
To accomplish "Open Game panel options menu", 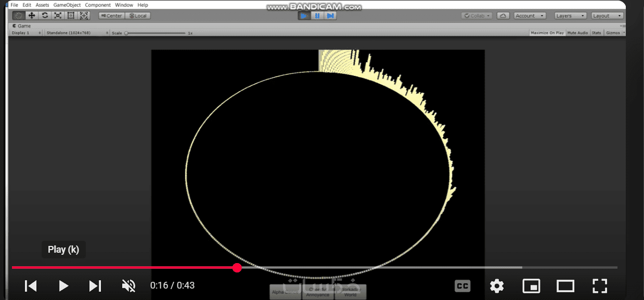I will click(x=622, y=25).
